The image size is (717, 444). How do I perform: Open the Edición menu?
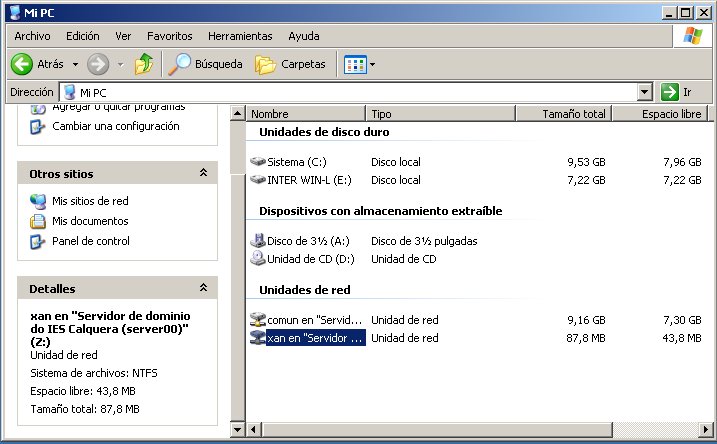[82, 36]
